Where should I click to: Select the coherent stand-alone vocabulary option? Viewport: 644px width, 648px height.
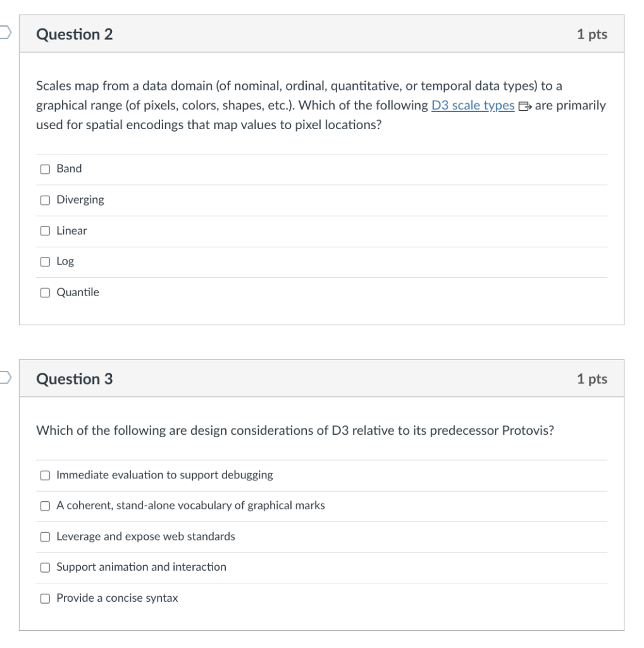(45, 506)
